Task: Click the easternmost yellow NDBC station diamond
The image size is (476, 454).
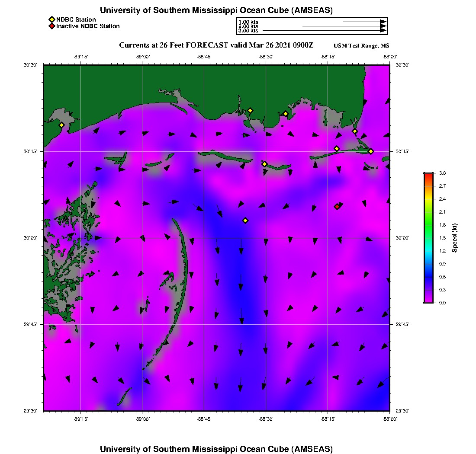Action: click(371, 151)
